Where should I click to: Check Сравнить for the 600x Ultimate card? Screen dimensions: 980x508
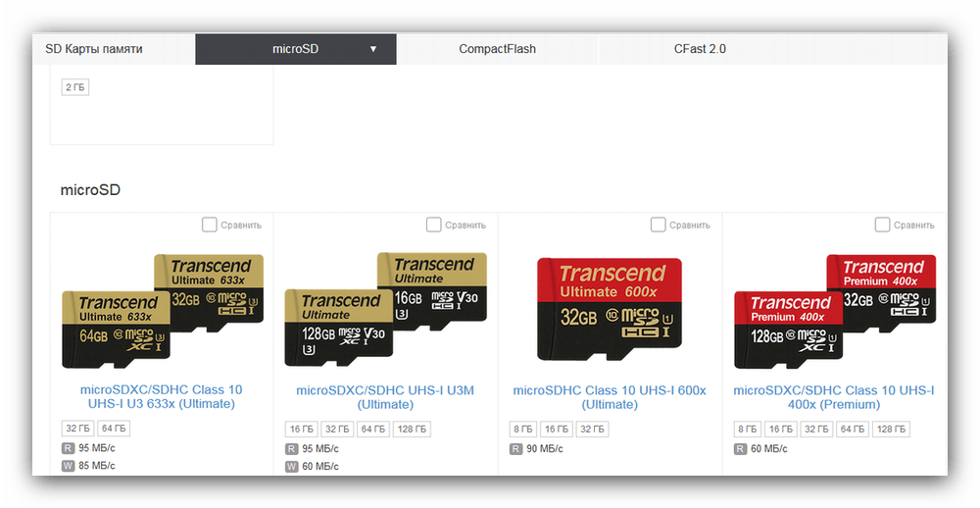[659, 225]
